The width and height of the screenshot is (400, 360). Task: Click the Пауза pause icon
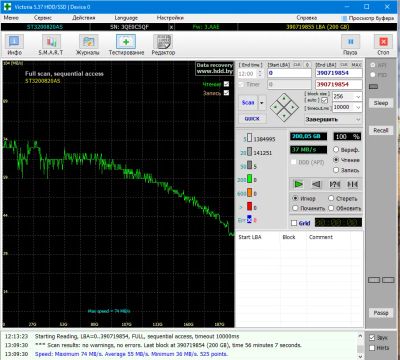(350, 45)
